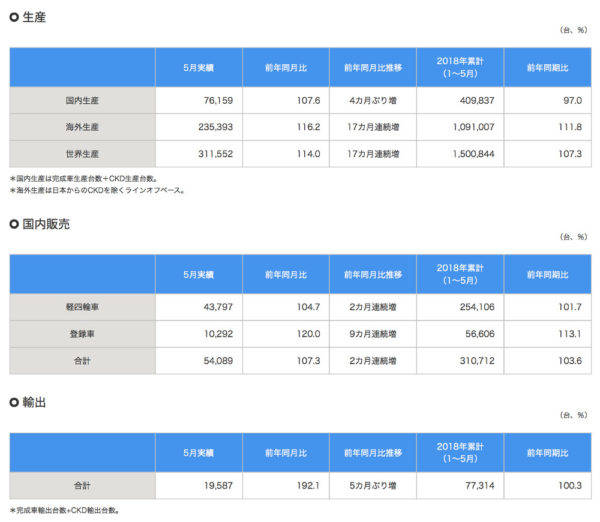Screen dimensions: 600x522
Task: Click the value 111.8
Action: 570,127
